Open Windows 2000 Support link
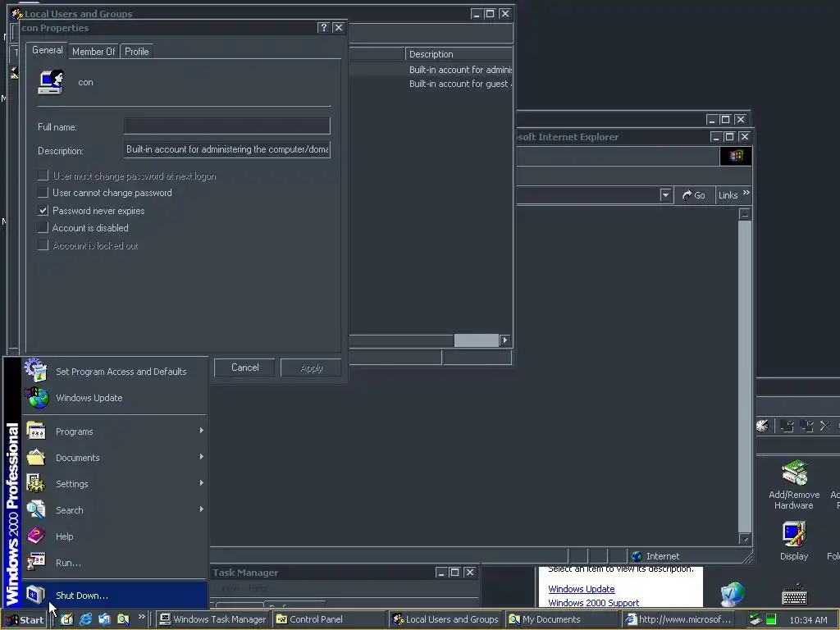 pyautogui.click(x=594, y=603)
